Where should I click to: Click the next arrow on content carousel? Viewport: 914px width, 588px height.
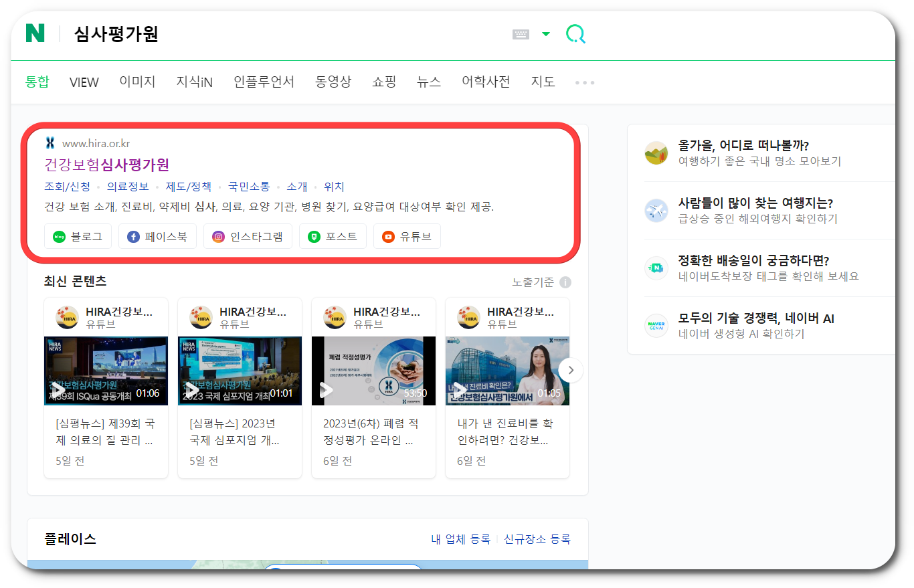tap(571, 370)
